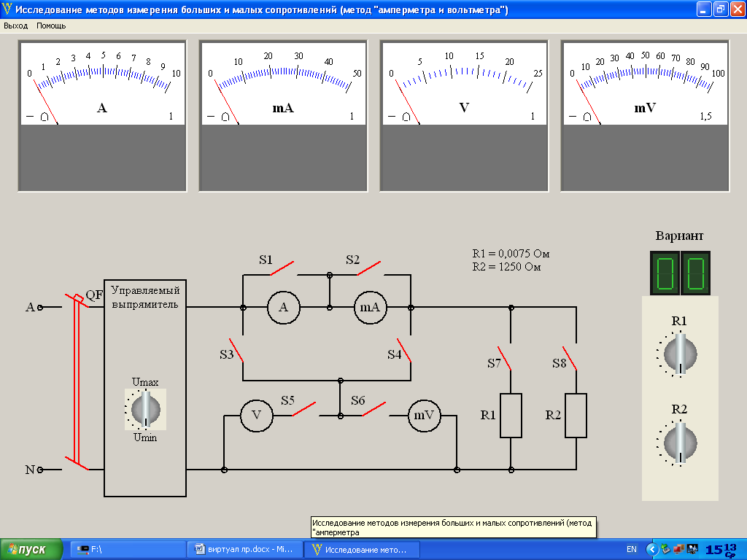The image size is (747, 560).
Task: Click the R2 resistor symbol
Action: tap(576, 415)
